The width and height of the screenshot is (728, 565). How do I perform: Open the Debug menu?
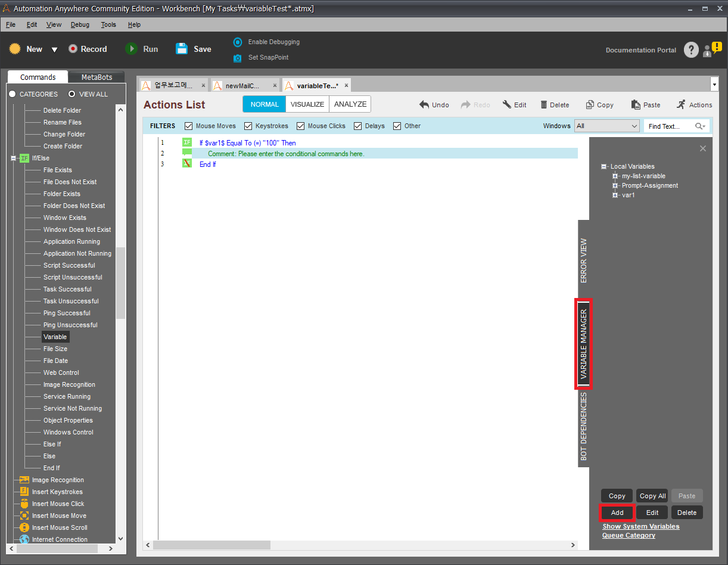point(80,24)
